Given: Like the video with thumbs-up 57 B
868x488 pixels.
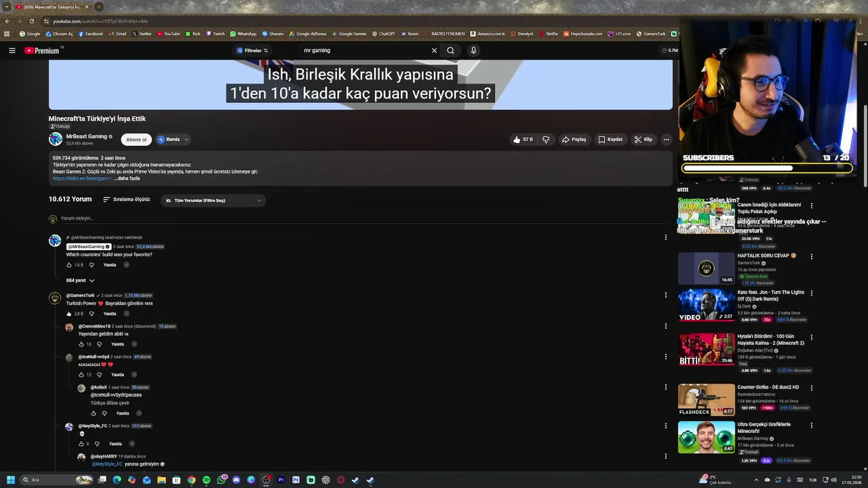Looking at the screenshot, I should click(523, 140).
